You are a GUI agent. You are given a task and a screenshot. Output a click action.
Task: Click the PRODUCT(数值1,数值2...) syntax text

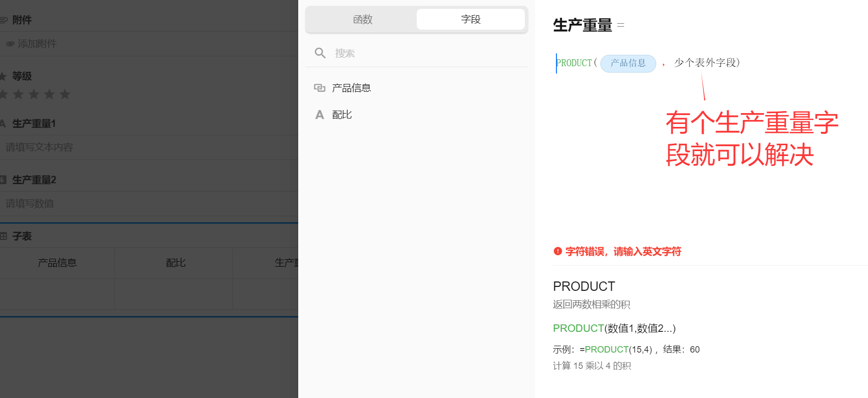[x=614, y=328]
